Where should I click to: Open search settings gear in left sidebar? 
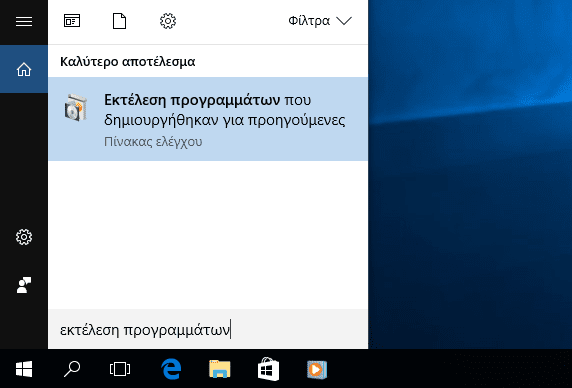tap(24, 237)
